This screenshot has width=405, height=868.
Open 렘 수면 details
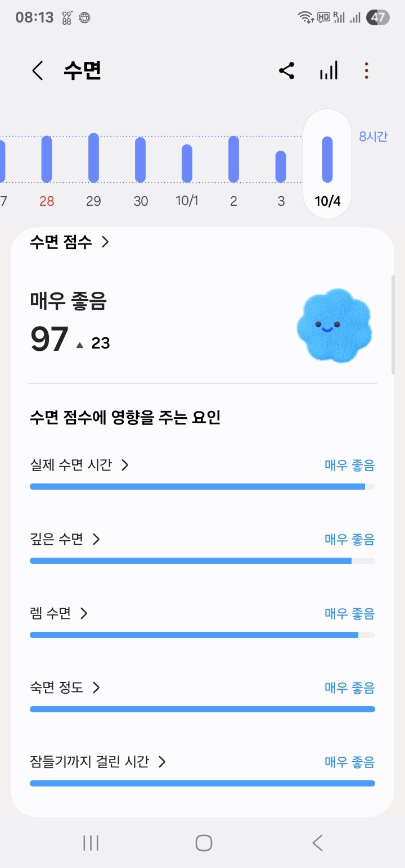pos(58,613)
